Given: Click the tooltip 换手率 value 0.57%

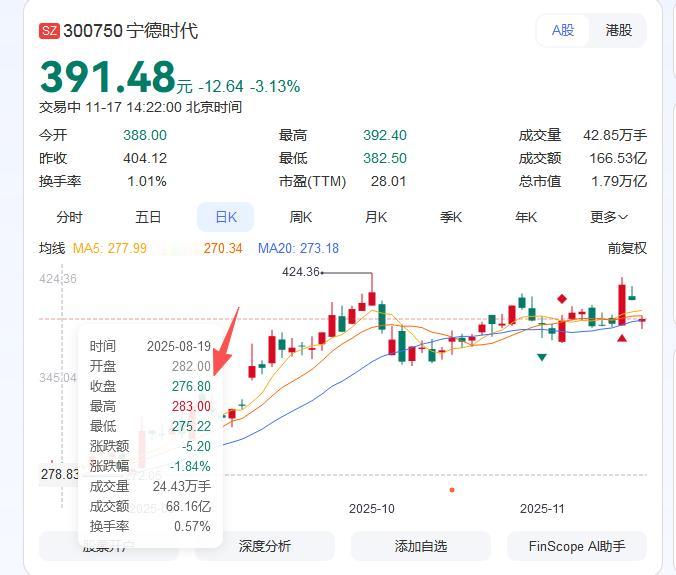Looking at the screenshot, I should tap(192, 526).
